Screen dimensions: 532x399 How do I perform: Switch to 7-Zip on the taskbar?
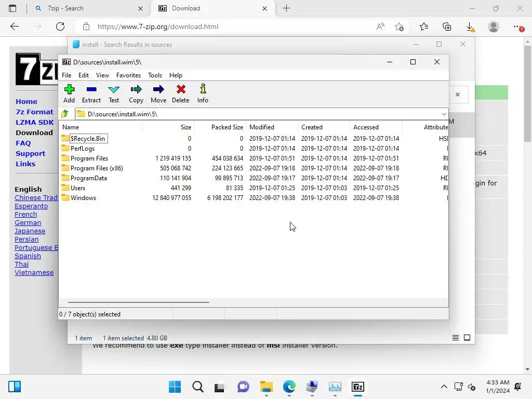coord(358,387)
